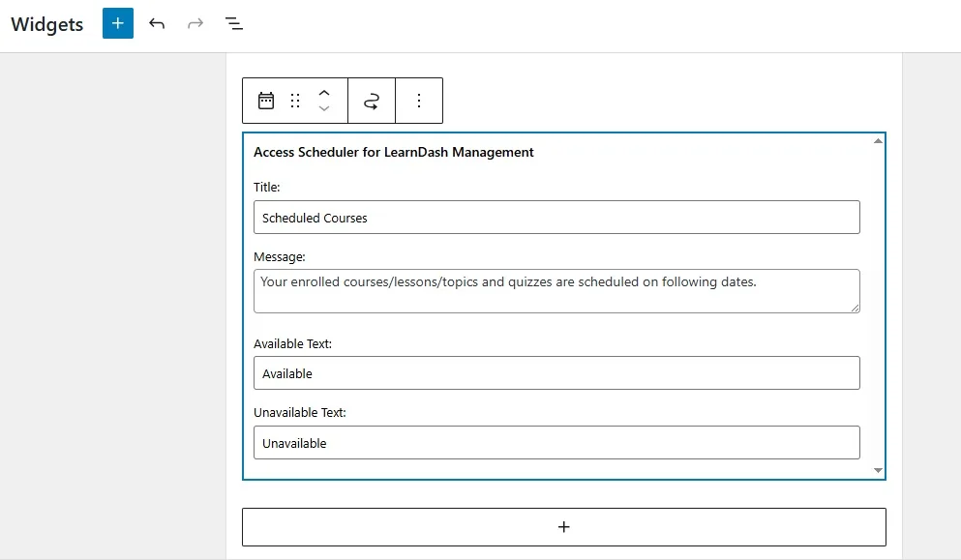Click inside the Message text area
961x560 pixels.
click(x=556, y=290)
